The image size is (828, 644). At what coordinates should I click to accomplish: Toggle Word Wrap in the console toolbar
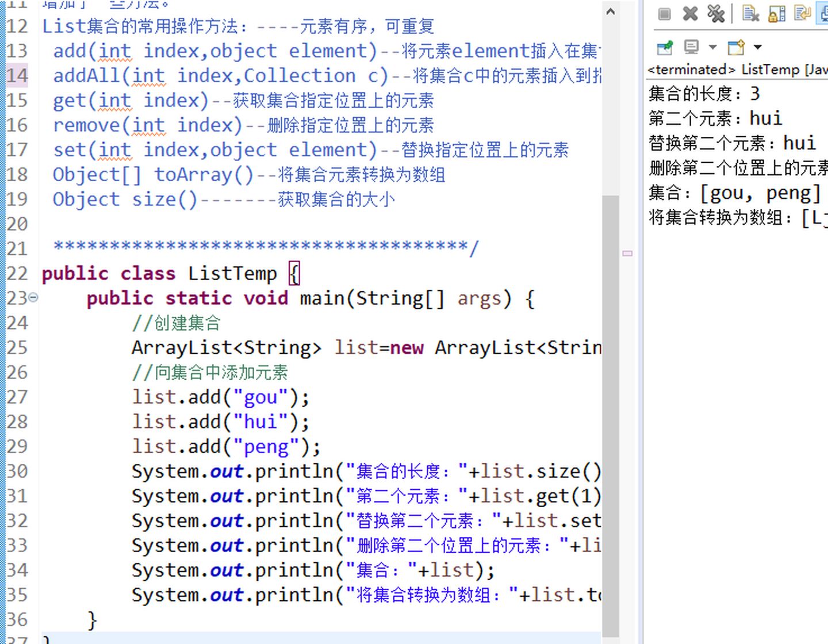[802, 13]
